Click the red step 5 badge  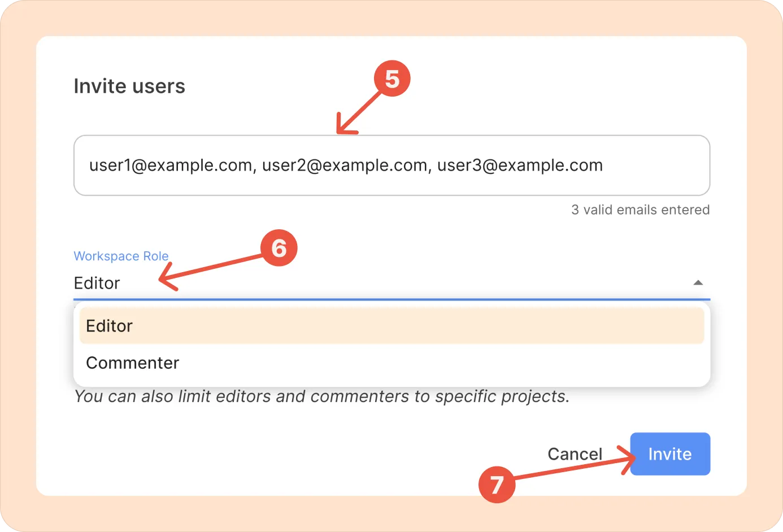[x=392, y=79]
